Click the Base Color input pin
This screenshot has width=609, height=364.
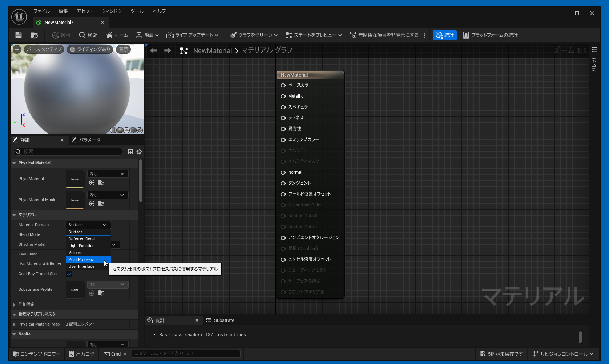coord(283,85)
